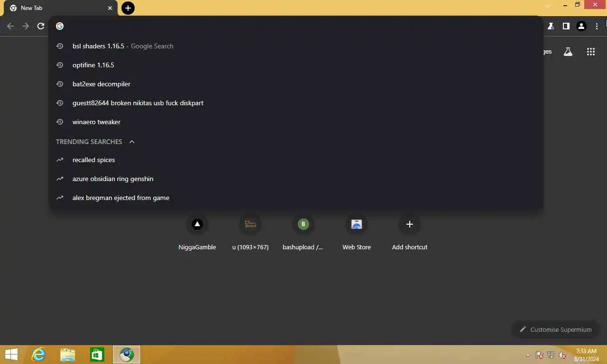Screen dimensions: 607x364
Task: Open File Explorer from taskbar
Action: (x=68, y=355)
